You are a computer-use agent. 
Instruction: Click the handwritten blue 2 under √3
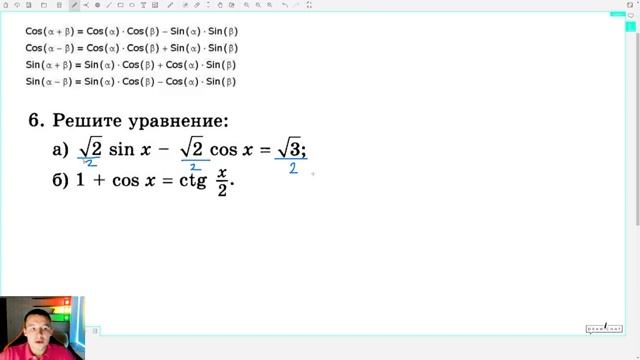point(293,168)
